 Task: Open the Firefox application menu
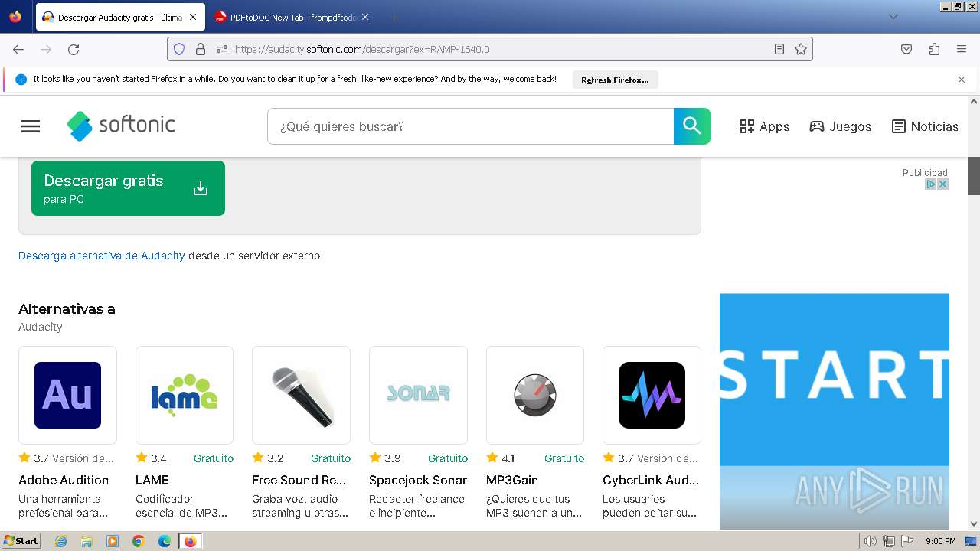962,49
